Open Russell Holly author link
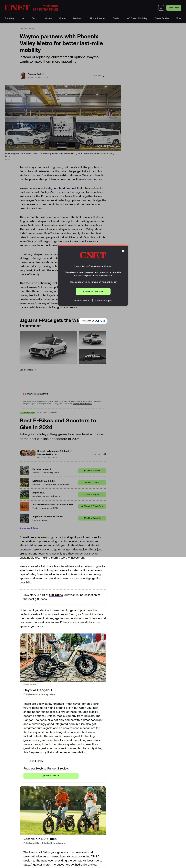This screenshot has height=868, width=186. click(44, 451)
